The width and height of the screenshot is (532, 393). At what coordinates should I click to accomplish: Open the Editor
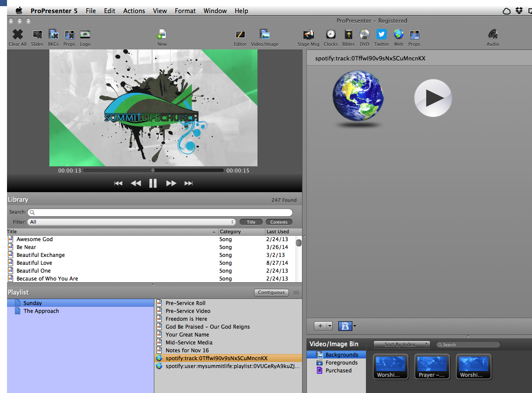[240, 35]
